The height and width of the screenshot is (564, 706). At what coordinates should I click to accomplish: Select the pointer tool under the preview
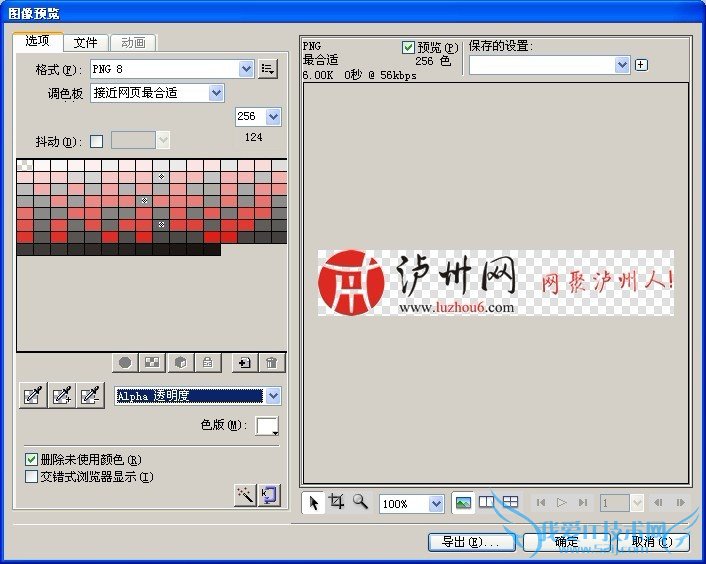coord(314,502)
